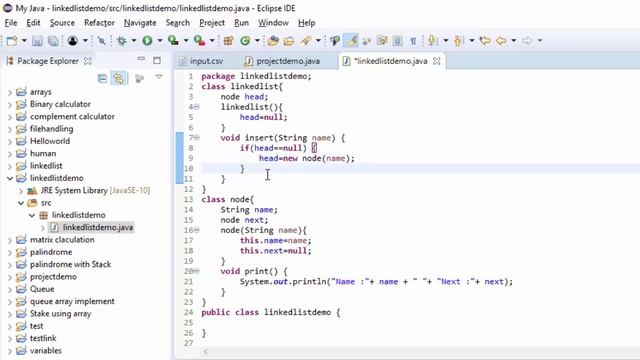
Task: Click the Save All icon
Action: pyautogui.click(x=53, y=40)
